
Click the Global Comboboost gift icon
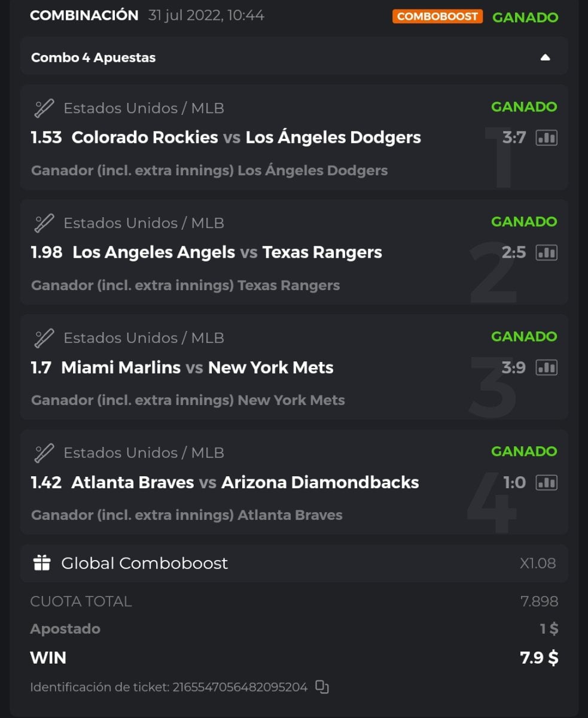(x=42, y=563)
